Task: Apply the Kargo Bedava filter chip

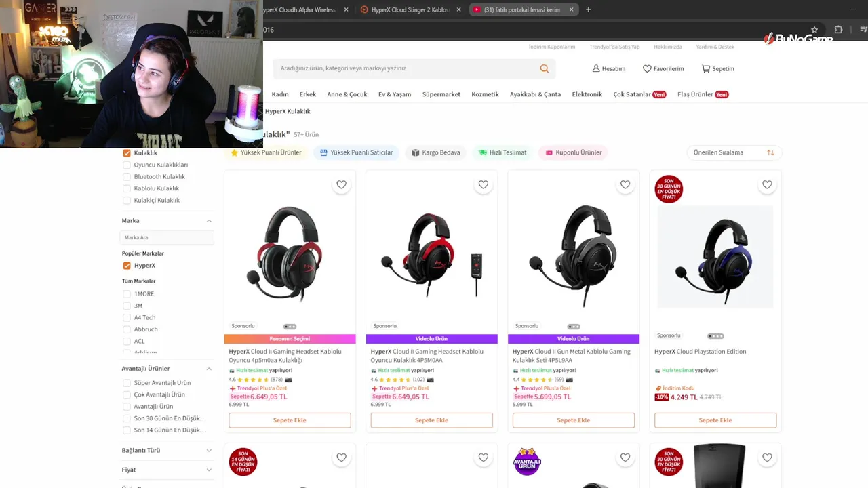Action: tap(436, 152)
